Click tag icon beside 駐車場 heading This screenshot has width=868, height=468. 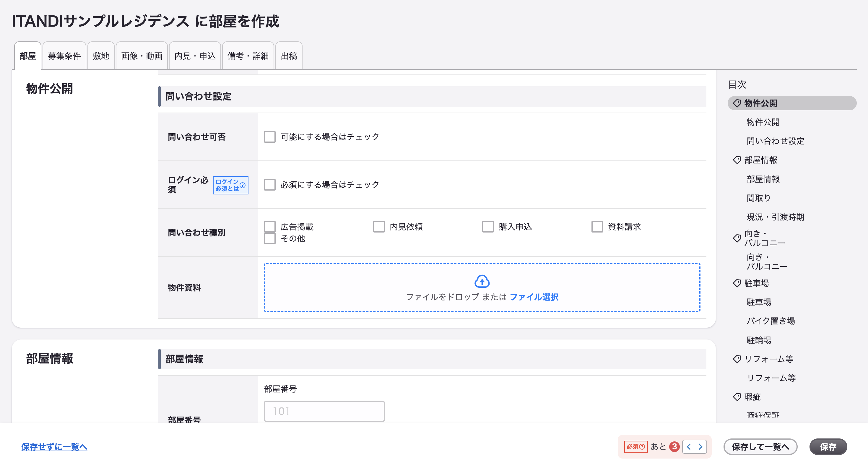point(737,283)
